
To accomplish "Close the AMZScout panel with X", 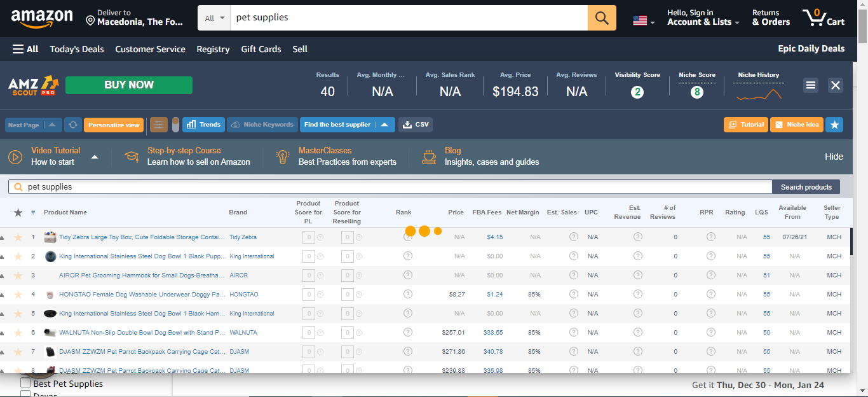I will click(x=836, y=85).
